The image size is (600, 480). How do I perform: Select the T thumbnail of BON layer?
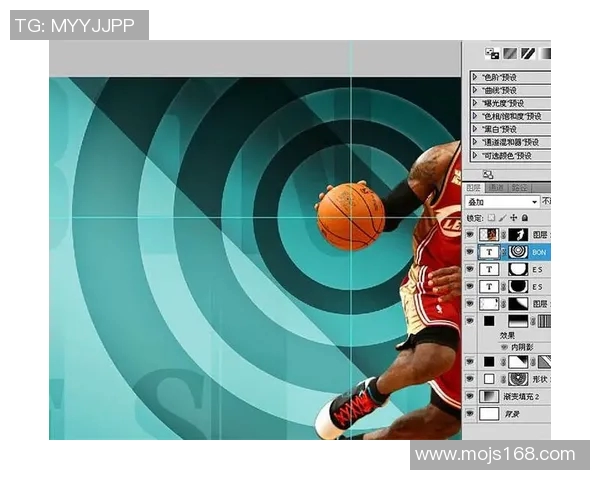[x=489, y=252]
